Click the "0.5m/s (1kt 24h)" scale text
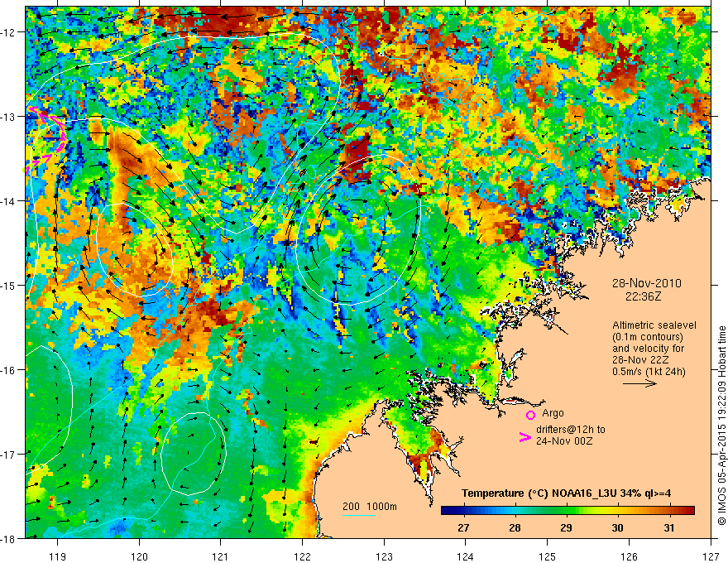The image size is (728, 563). [x=649, y=372]
